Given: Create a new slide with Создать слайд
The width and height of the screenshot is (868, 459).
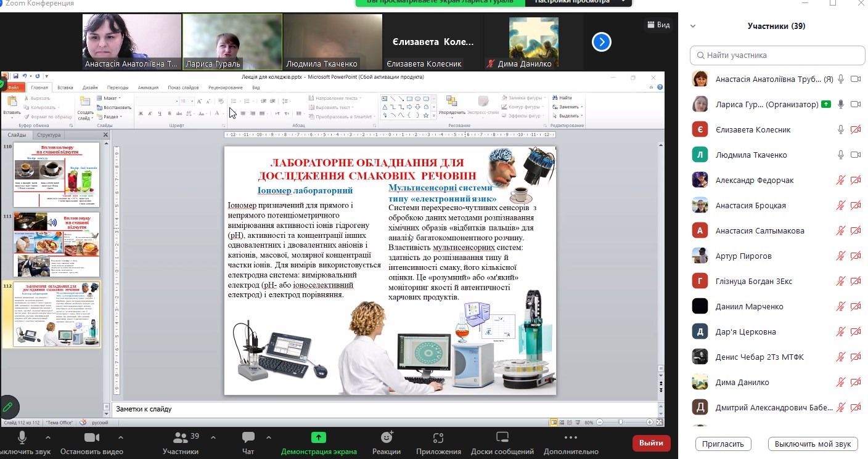Looking at the screenshot, I should [x=85, y=102].
